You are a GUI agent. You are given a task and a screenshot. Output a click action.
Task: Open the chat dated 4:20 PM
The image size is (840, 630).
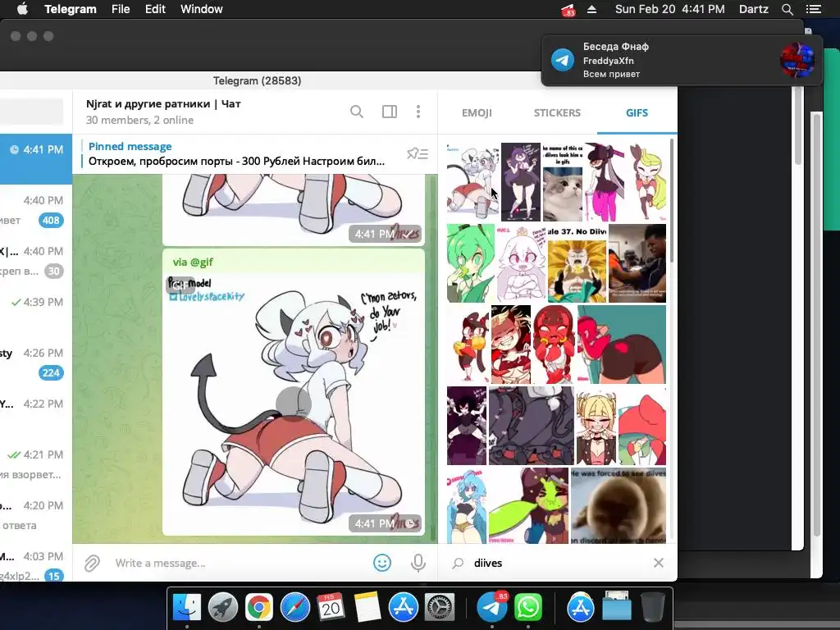(36, 515)
